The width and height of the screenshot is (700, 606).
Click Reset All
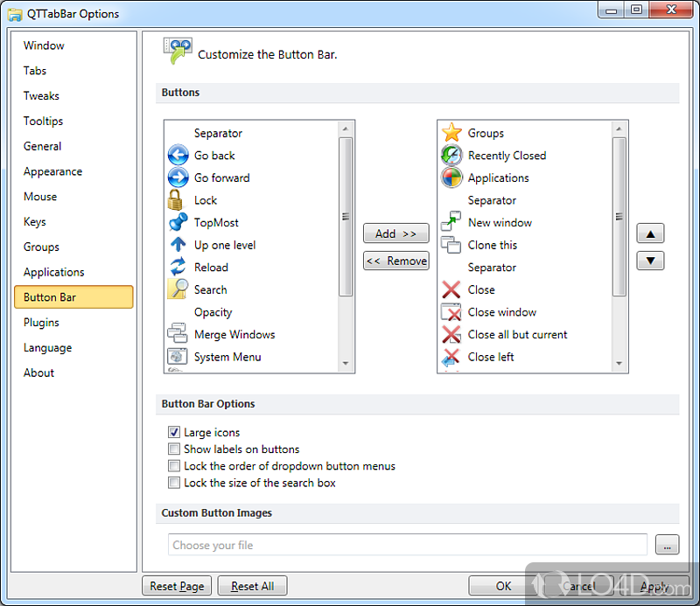(x=252, y=586)
